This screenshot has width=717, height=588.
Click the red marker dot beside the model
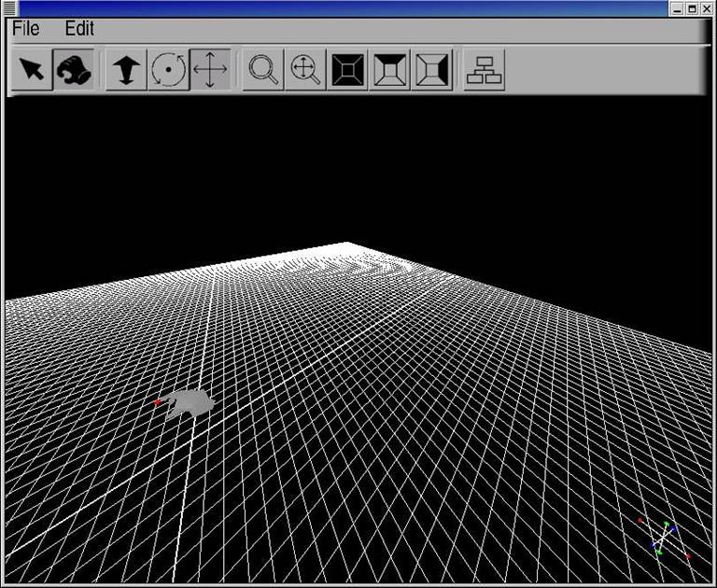coord(158,402)
